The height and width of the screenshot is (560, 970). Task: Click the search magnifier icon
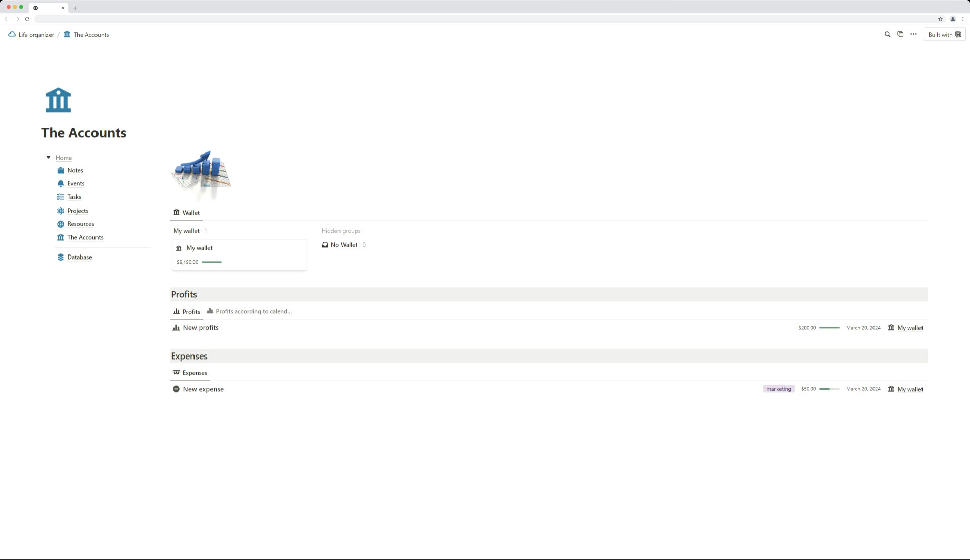pyautogui.click(x=887, y=34)
